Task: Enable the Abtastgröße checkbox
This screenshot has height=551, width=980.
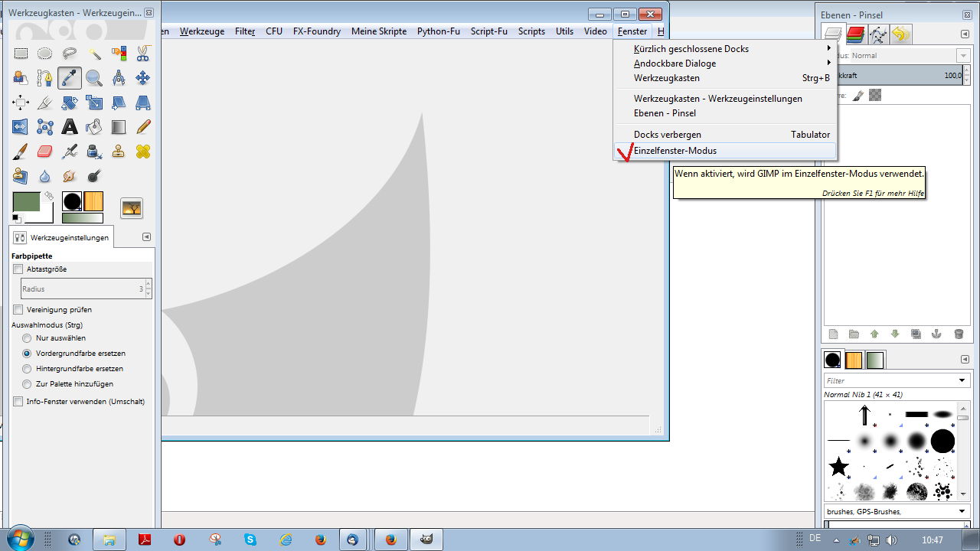Action: (18, 269)
